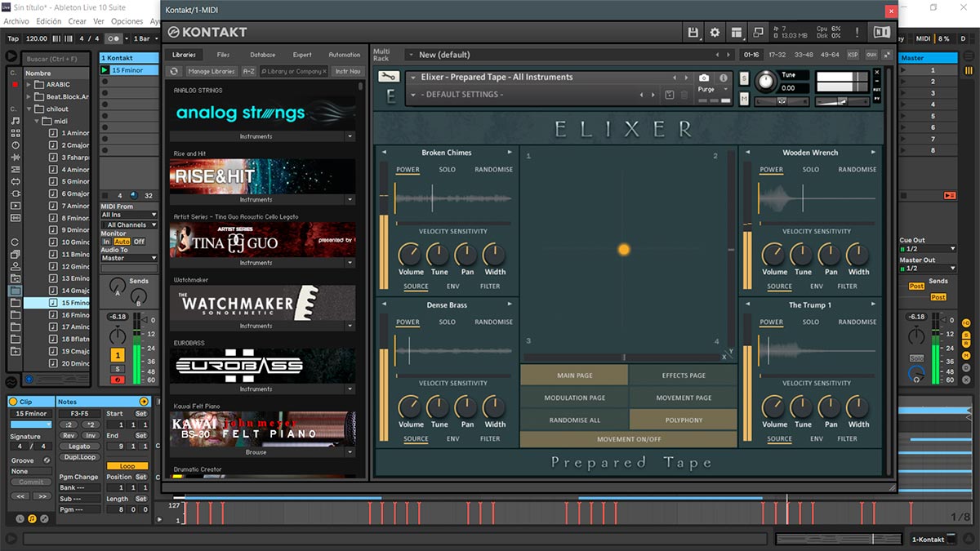Image resolution: width=980 pixels, height=551 pixels.
Task: Toggle POWER on Broken Chimes
Action: click(408, 170)
